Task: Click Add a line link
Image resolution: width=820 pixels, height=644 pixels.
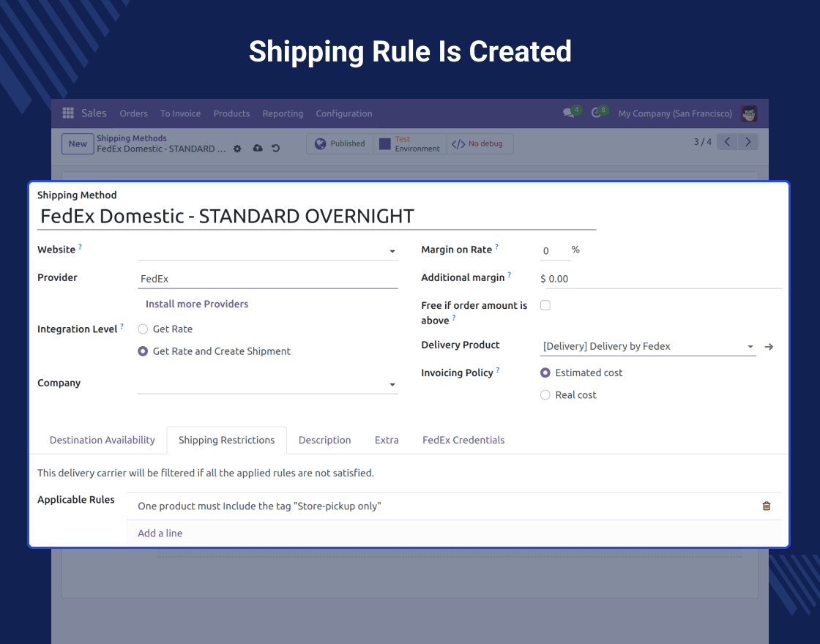Action: point(160,533)
